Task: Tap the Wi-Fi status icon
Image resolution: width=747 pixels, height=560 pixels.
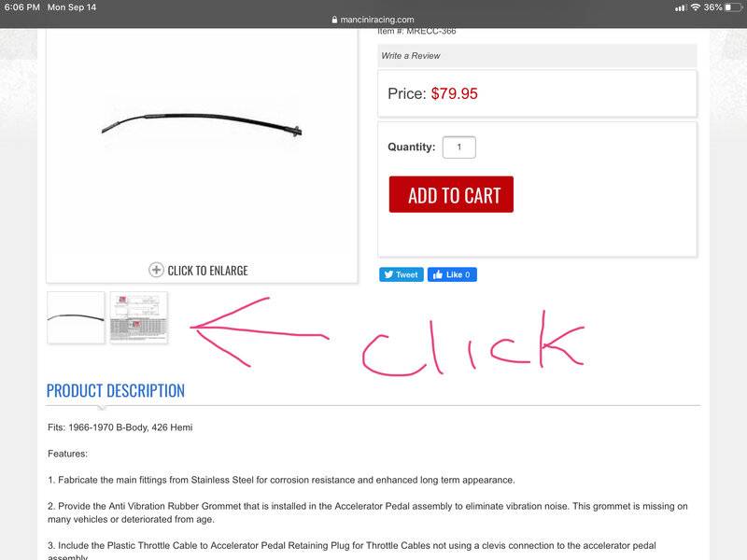Action: click(696, 7)
